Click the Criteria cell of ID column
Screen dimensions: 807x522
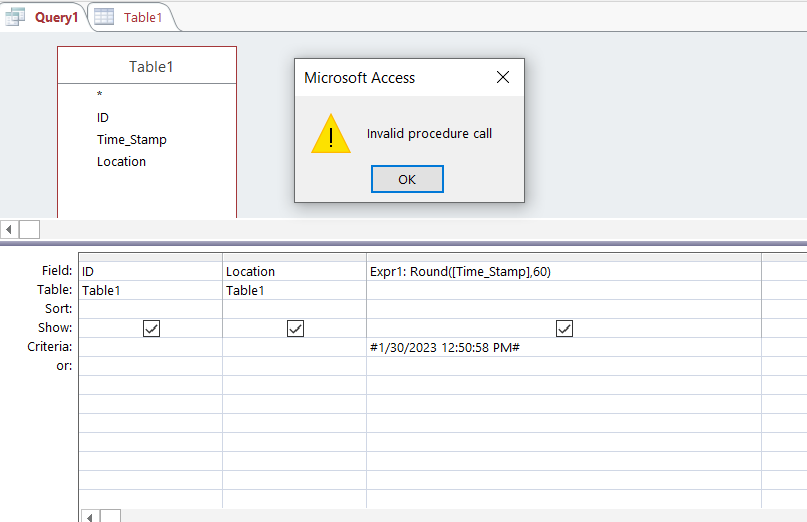tap(151, 347)
